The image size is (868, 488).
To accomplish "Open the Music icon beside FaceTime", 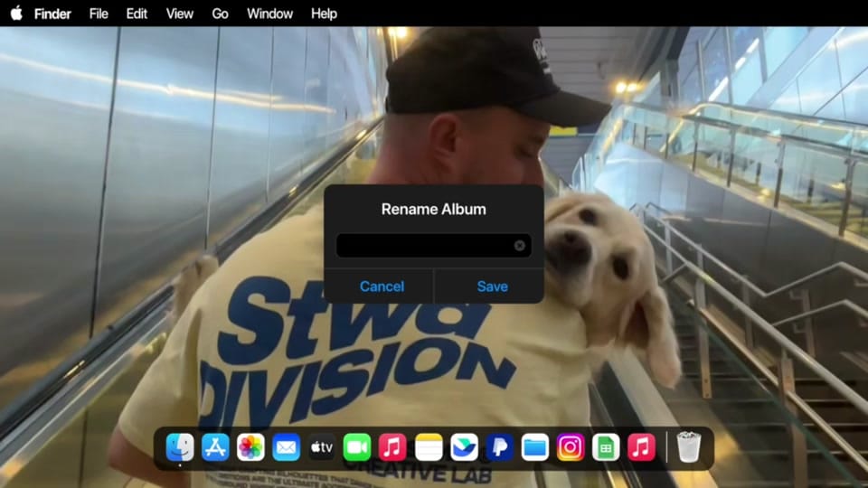I will (x=392, y=447).
